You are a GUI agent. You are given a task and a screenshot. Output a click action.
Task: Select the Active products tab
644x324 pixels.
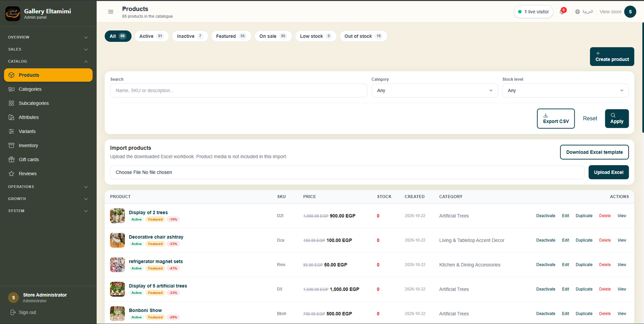tap(151, 36)
